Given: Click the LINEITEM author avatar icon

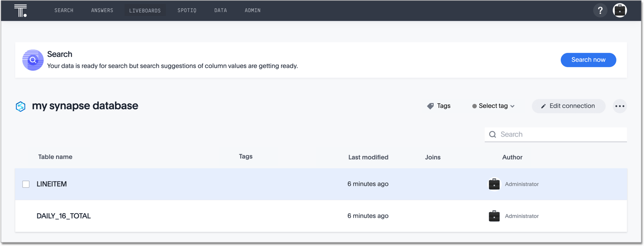Looking at the screenshot, I should click(x=494, y=184).
